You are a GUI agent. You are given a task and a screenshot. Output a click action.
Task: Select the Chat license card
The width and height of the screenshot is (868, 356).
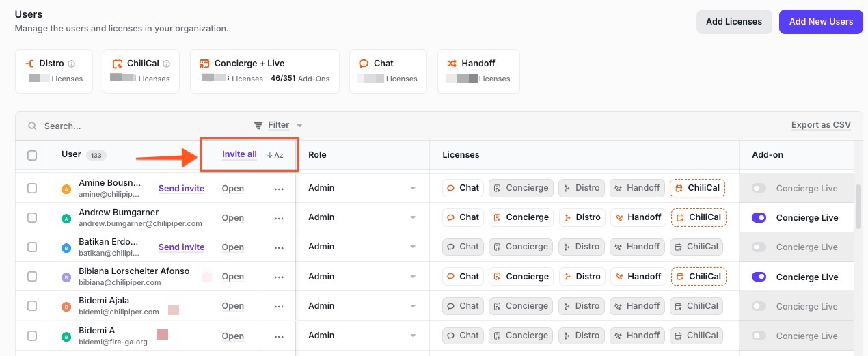point(388,71)
